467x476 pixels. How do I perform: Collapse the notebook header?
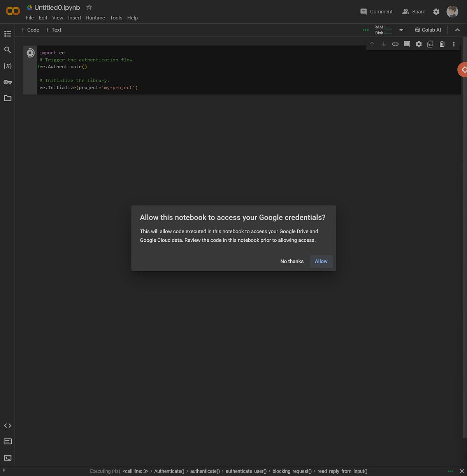tap(457, 30)
